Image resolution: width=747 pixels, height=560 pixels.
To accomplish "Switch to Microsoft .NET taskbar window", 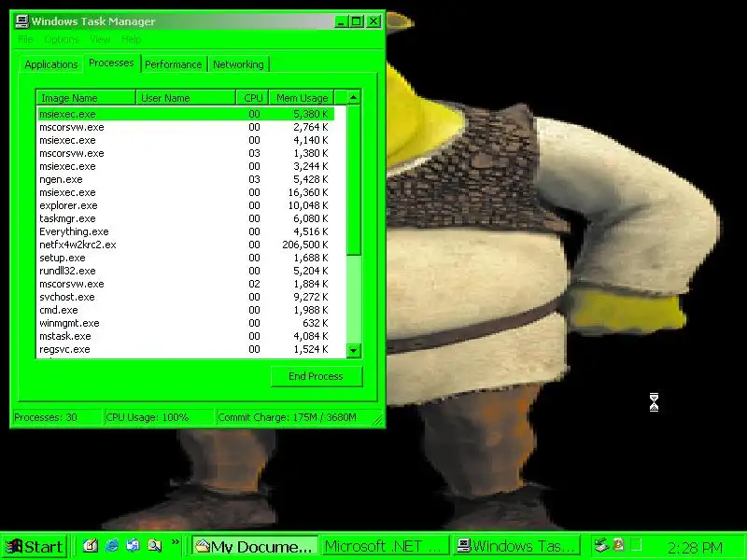I will click(x=385, y=546).
